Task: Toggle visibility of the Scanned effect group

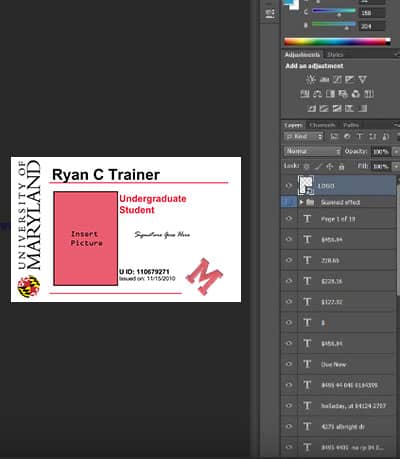Action: 289,202
